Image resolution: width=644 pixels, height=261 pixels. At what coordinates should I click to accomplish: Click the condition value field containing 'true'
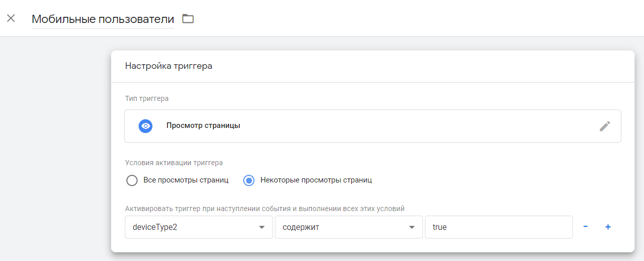[499, 227]
